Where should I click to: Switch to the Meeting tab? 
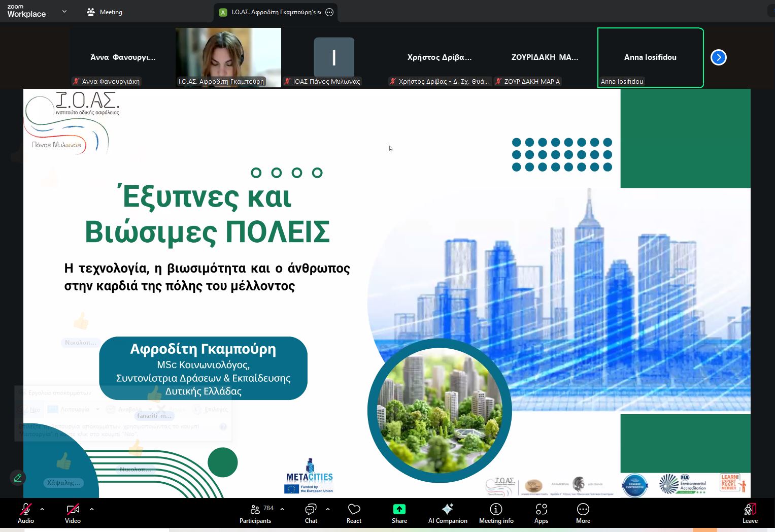pyautogui.click(x=105, y=12)
